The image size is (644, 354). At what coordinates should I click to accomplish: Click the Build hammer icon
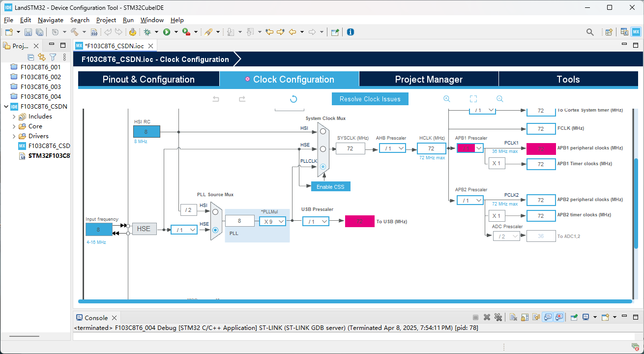[x=75, y=32]
